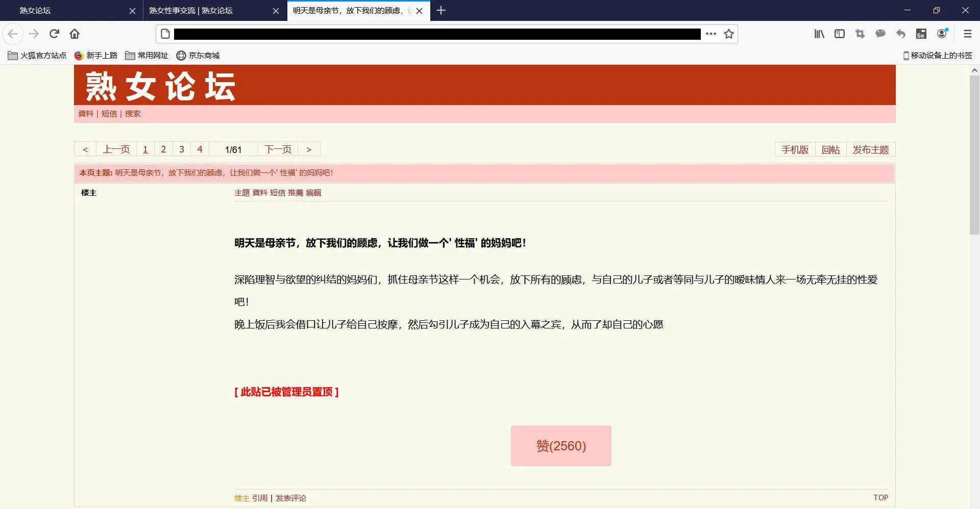Click the back navigation arrow
The image size is (980, 509).
(x=13, y=34)
